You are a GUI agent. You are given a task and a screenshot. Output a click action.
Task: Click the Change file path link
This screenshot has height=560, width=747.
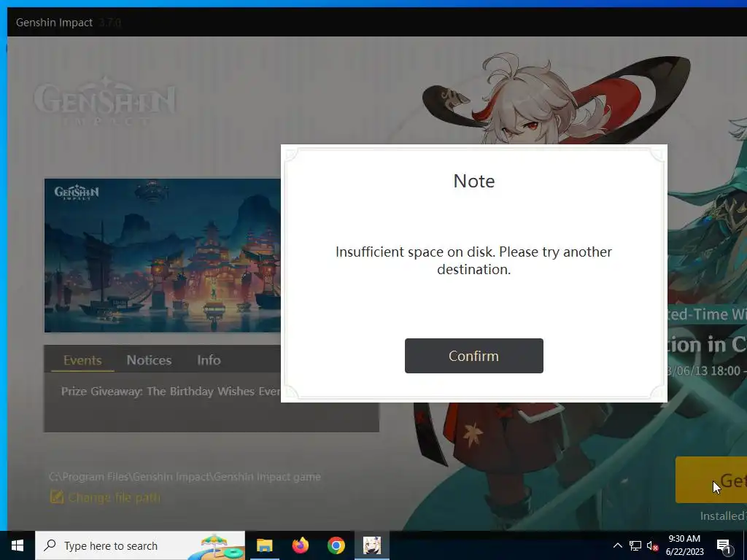115,497
